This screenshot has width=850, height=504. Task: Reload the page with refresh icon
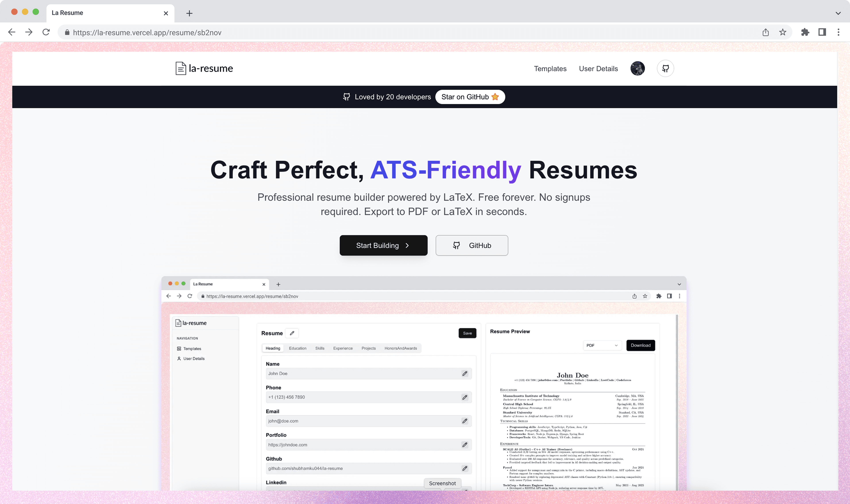pyautogui.click(x=46, y=32)
